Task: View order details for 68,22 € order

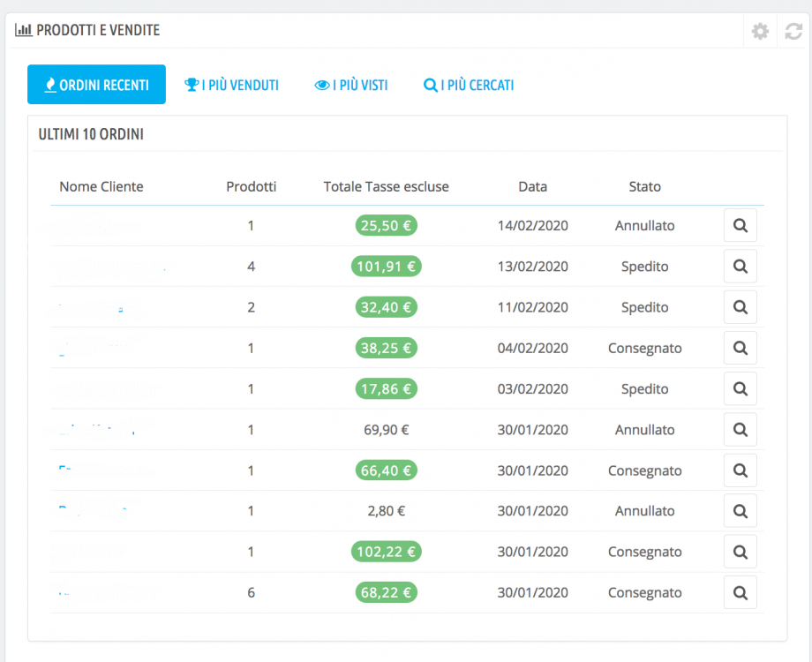Action: pos(740,592)
